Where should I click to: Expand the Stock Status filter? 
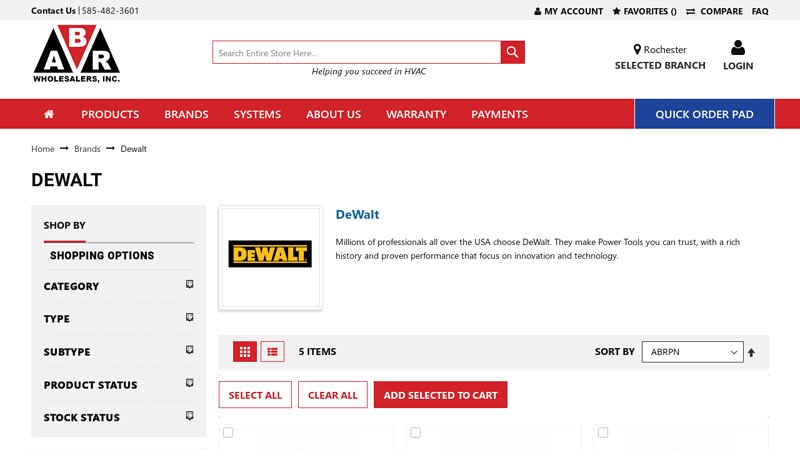click(118, 418)
